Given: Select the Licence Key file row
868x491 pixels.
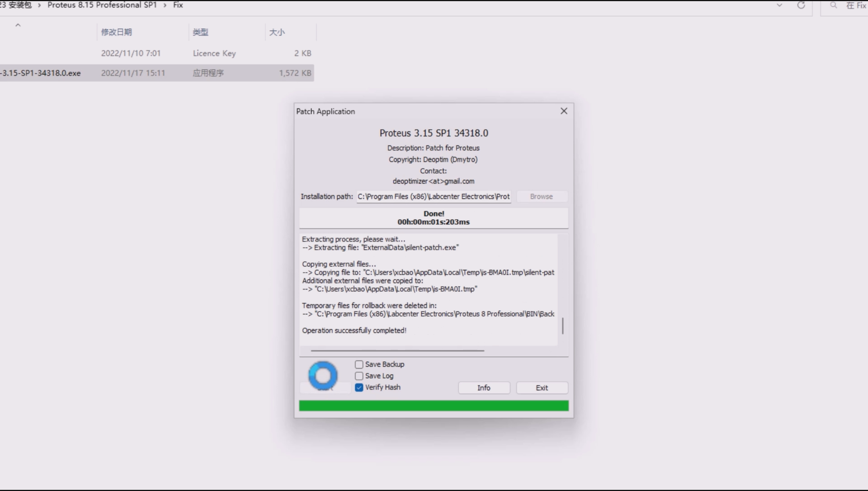Looking at the screenshot, I should [x=157, y=53].
